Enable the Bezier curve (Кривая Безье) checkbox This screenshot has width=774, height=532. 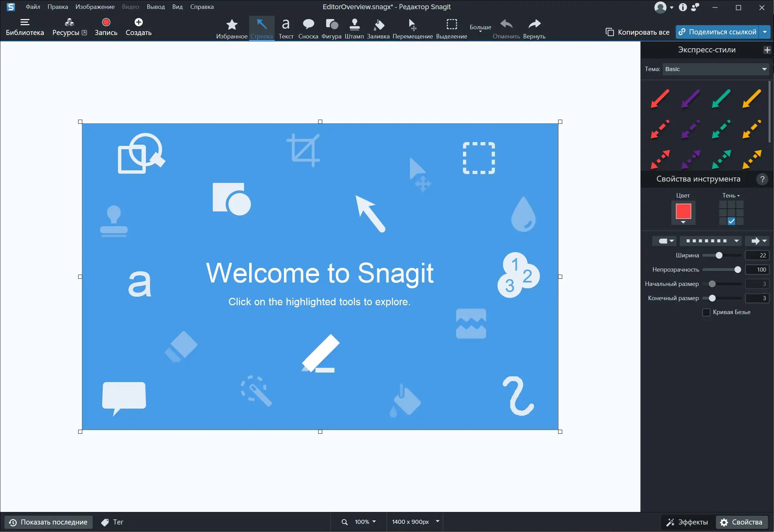[x=706, y=312]
